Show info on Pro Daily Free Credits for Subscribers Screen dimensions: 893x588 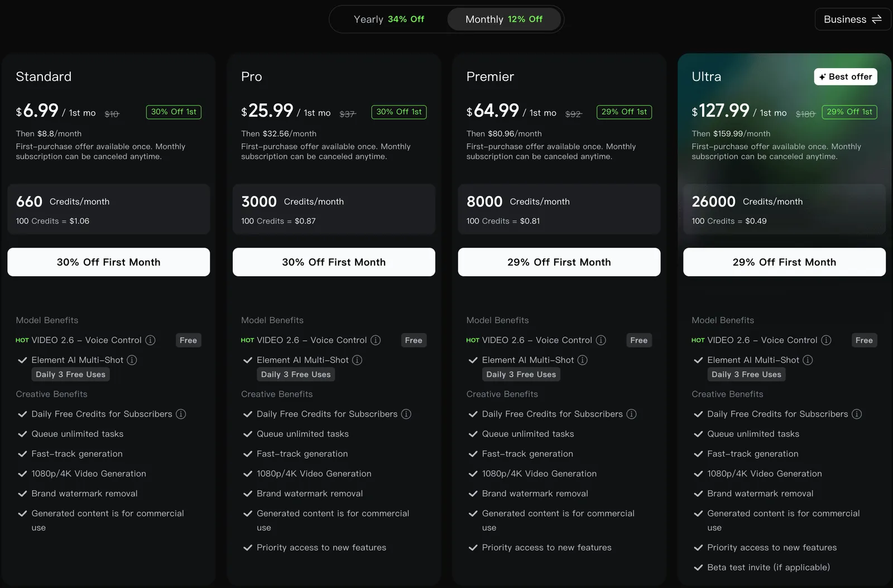click(x=406, y=414)
